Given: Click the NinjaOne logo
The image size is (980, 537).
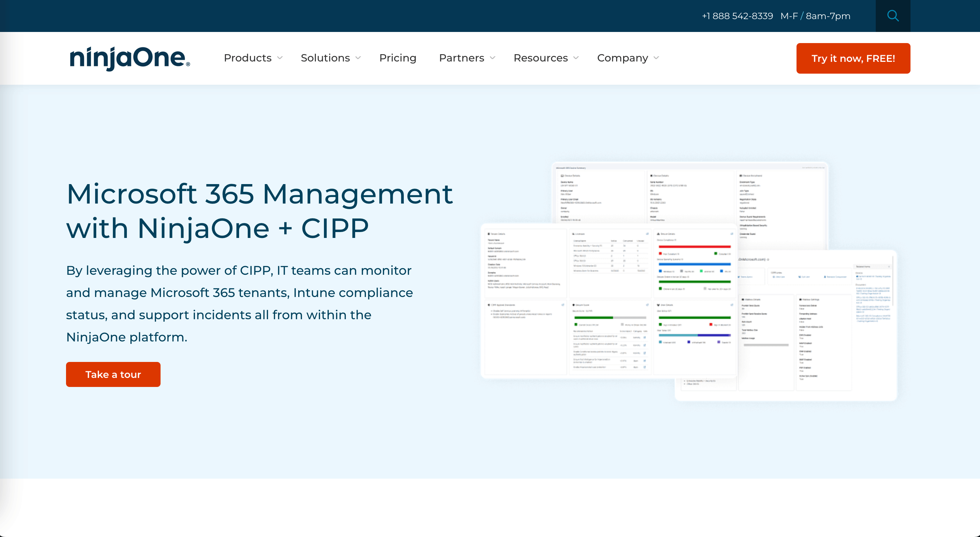Looking at the screenshot, I should click(x=130, y=58).
